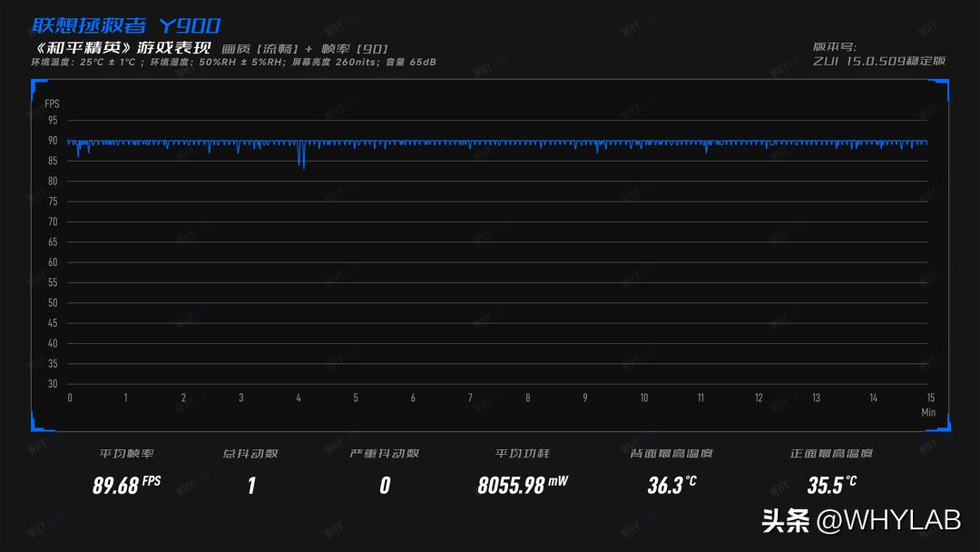Click the 90 FPS axis value
The height and width of the screenshot is (552, 980).
click(53, 141)
